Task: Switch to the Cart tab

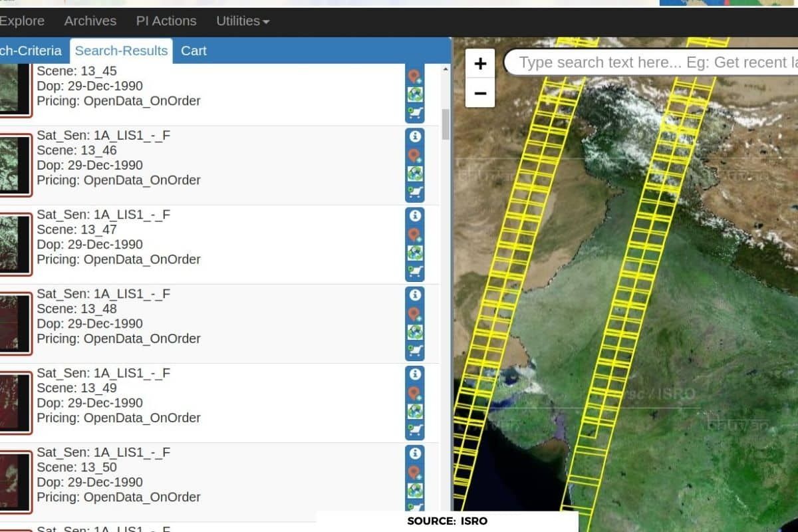Action: coord(194,51)
